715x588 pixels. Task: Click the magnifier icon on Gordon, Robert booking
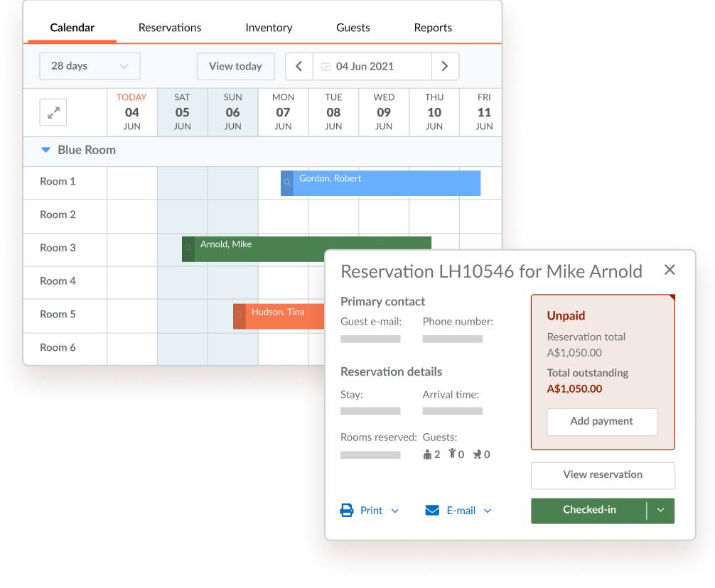pos(287,183)
